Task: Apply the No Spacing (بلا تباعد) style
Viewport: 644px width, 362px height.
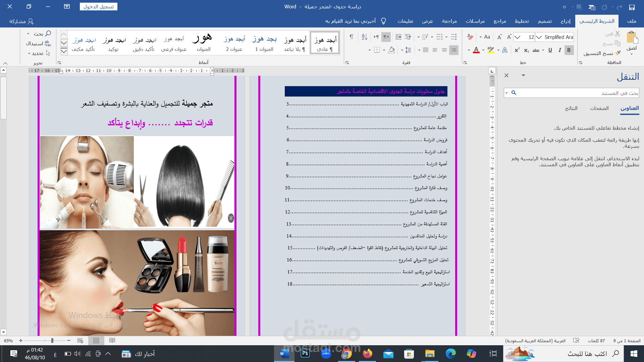Action: pos(294,43)
